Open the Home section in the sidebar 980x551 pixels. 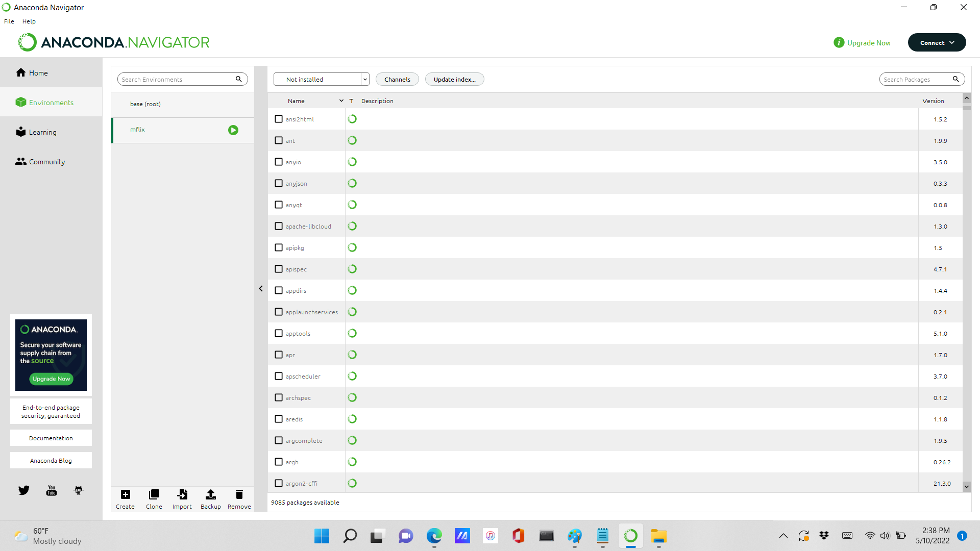(37, 72)
